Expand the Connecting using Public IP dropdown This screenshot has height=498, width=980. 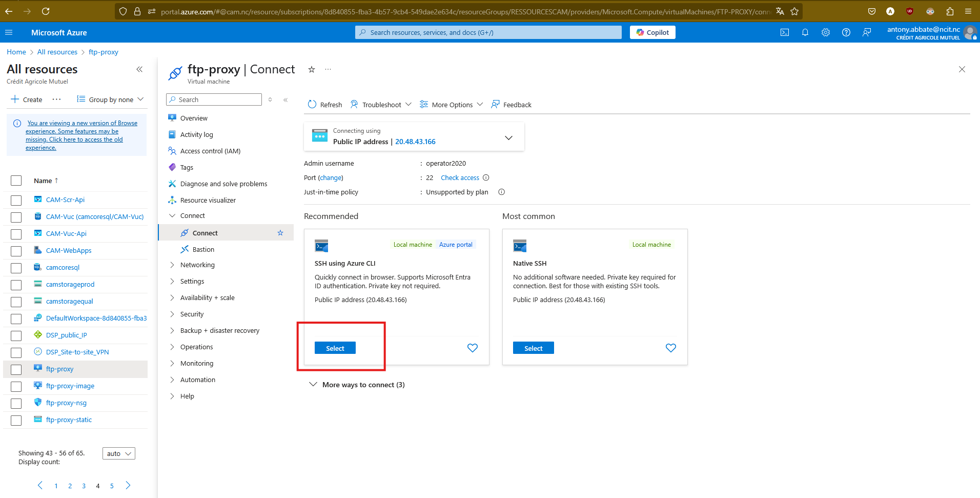508,137
